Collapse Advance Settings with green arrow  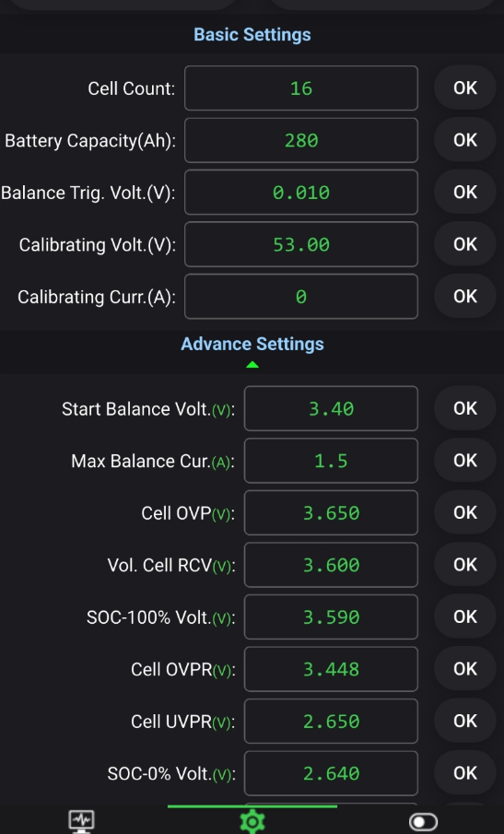point(252,365)
